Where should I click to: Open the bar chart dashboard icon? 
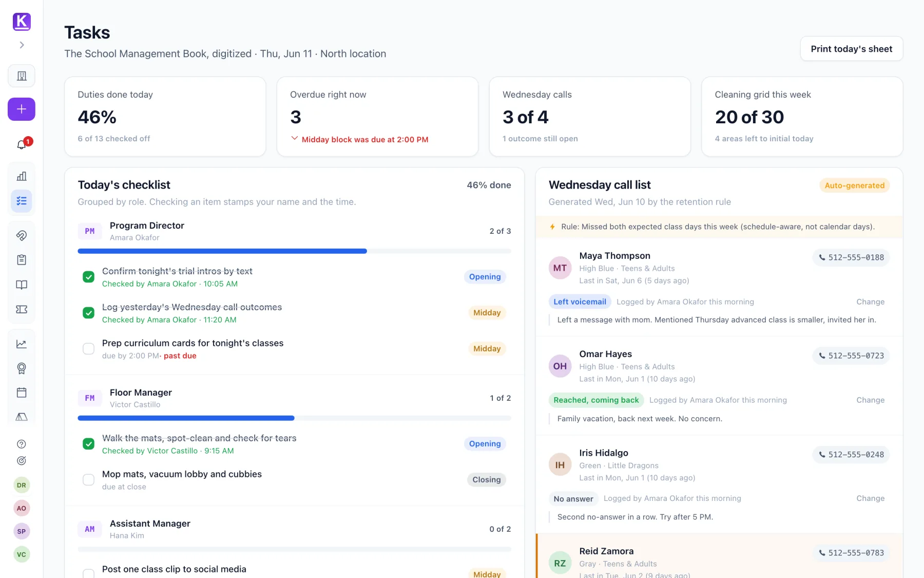[22, 176]
